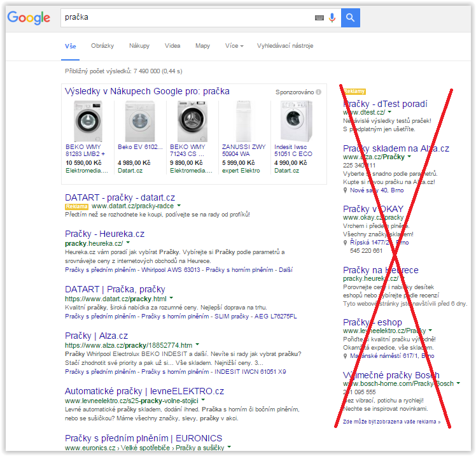Image resolution: width=476 pixels, height=456 pixels.
Task: Switch to the Mapy tab
Action: pyautogui.click(x=202, y=46)
